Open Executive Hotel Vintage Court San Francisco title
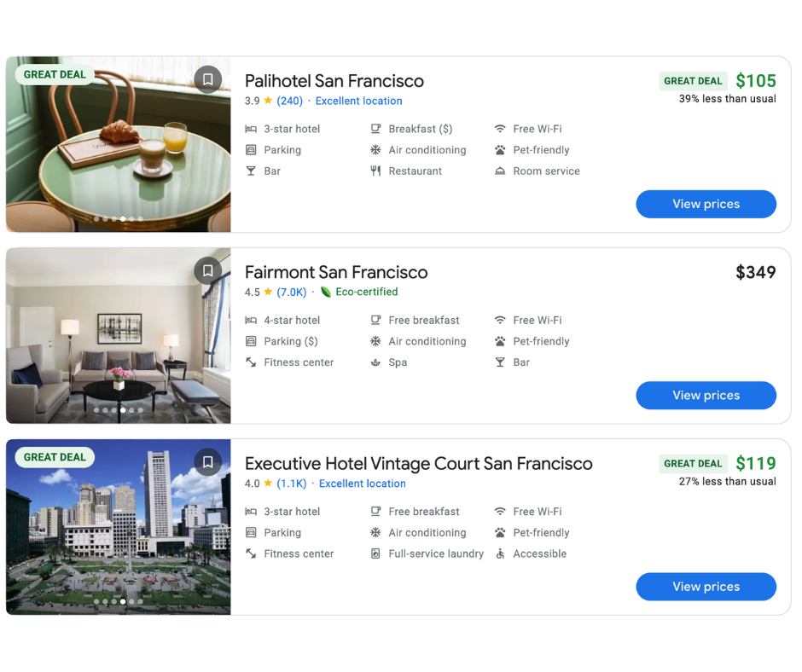The image size is (802, 672). tap(418, 464)
